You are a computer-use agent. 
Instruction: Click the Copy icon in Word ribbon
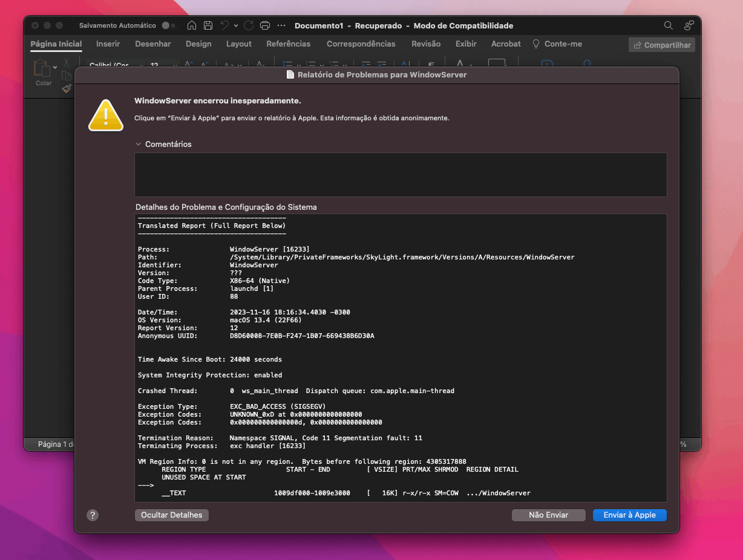pyautogui.click(x=67, y=76)
